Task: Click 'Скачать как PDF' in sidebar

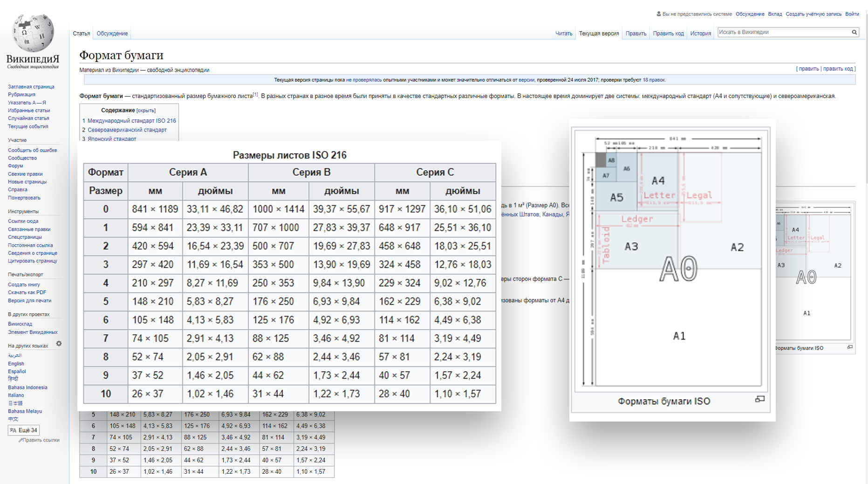Action: pyautogui.click(x=27, y=292)
